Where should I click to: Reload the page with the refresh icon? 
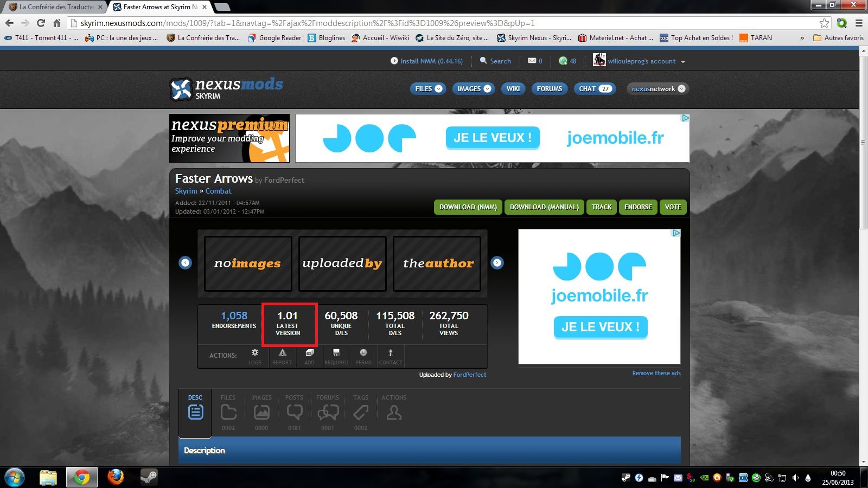[x=41, y=23]
